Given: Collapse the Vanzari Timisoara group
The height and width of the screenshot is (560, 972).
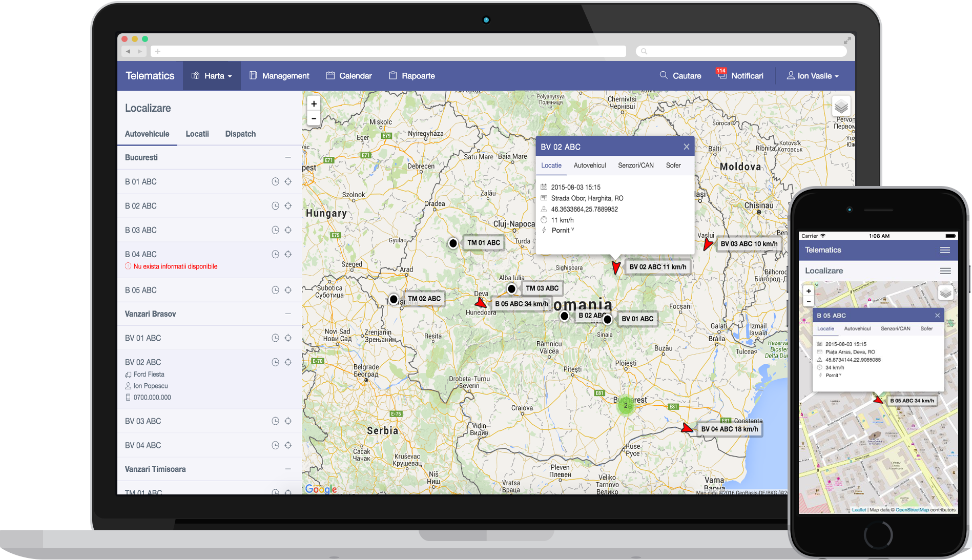Looking at the screenshot, I should point(288,469).
